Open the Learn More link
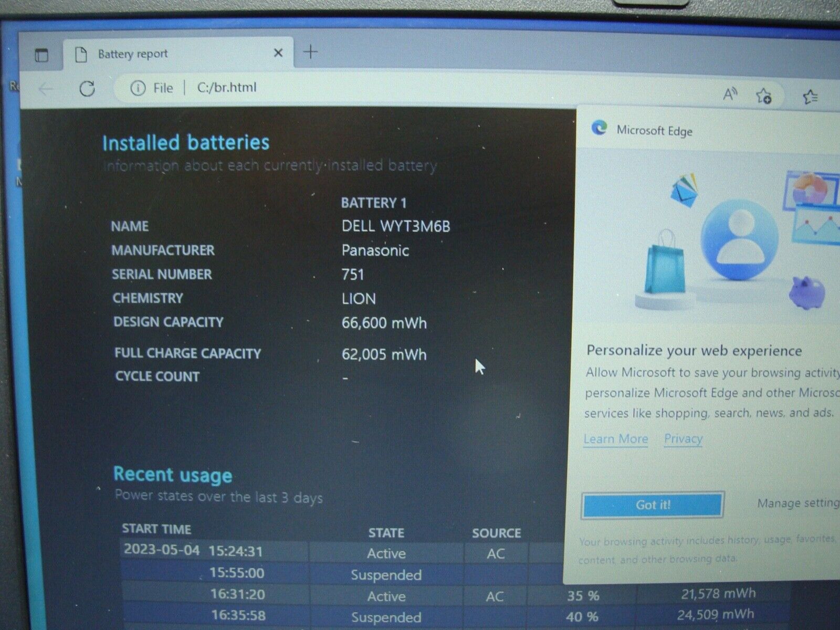840x630 pixels. 615,439
